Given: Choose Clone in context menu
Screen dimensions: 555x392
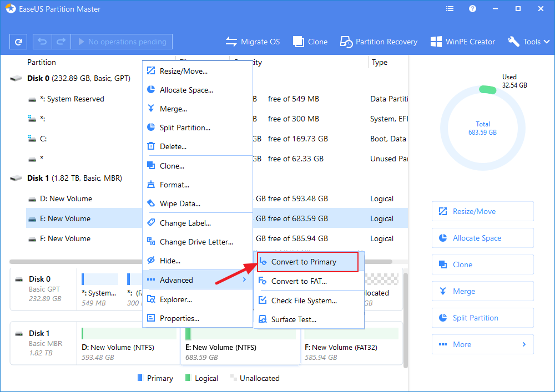Looking at the screenshot, I should pos(198,166).
